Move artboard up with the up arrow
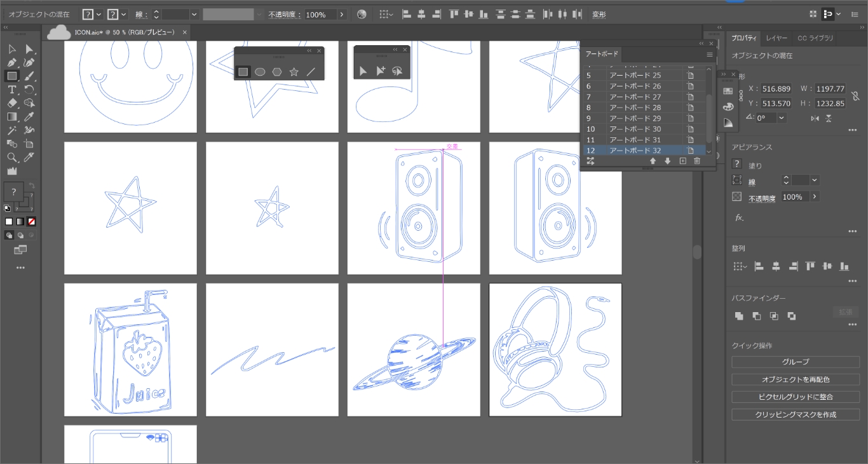Image resolution: width=868 pixels, height=464 pixels. tap(653, 161)
